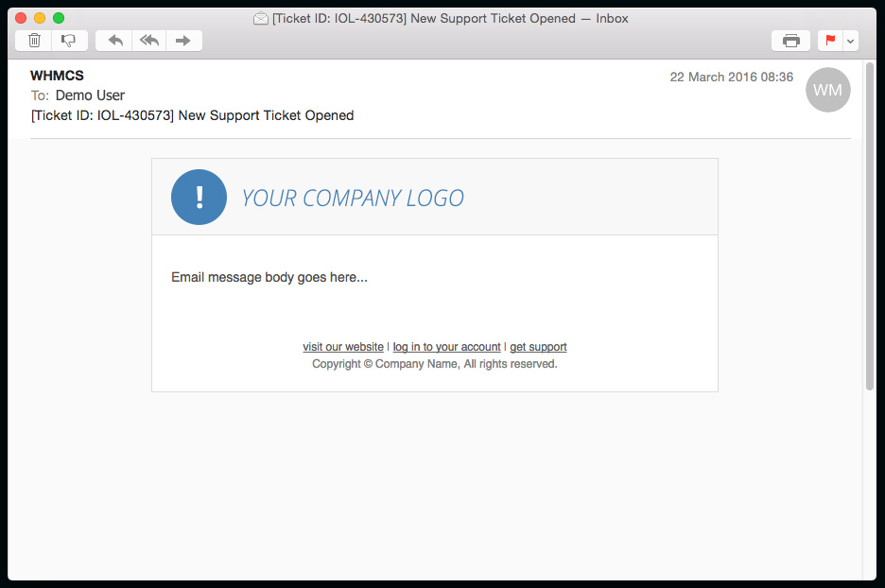Reply all using the double-arrow icon
The image size is (885, 588).
coord(149,41)
